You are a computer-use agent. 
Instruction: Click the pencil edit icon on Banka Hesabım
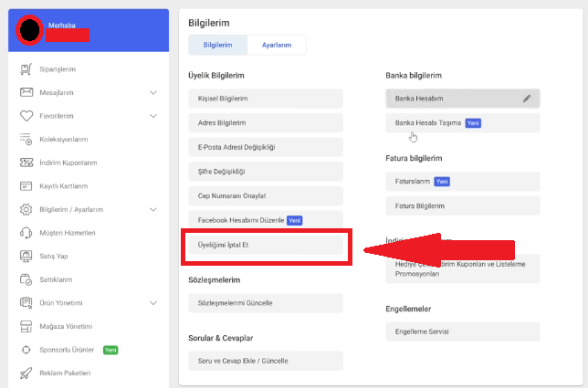click(x=527, y=99)
